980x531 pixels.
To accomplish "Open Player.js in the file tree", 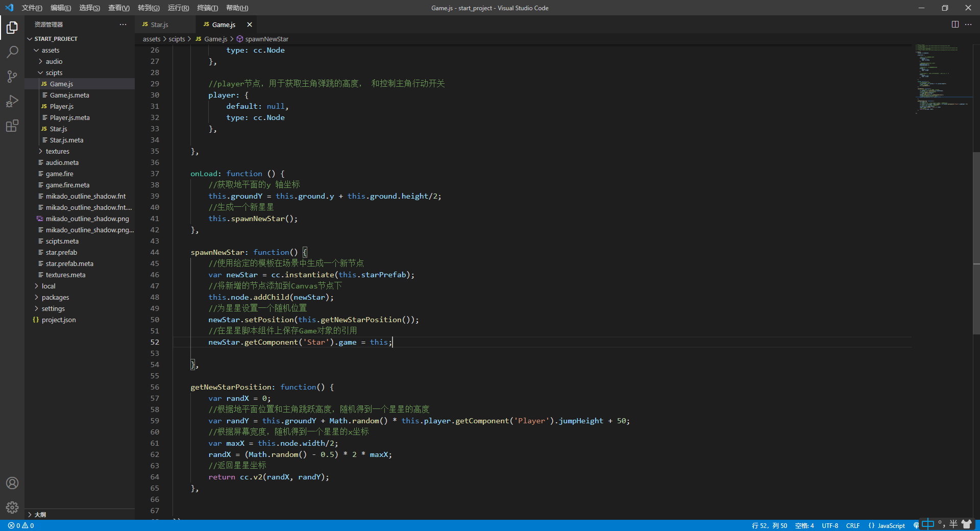I will (62, 106).
